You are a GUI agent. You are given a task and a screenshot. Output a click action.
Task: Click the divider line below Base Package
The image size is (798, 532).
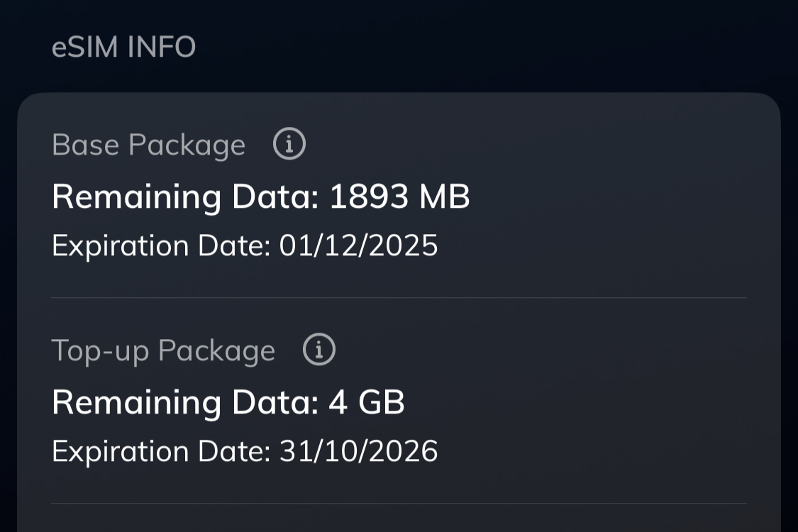click(x=399, y=298)
